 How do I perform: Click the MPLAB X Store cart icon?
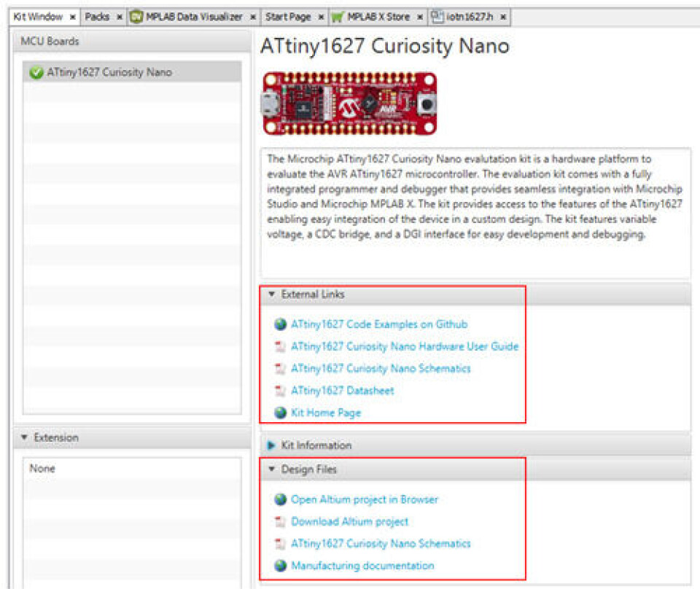338,17
